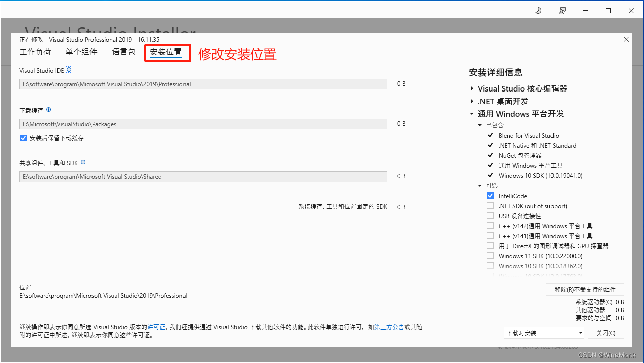The width and height of the screenshot is (644, 363).
Task: Open the 许可证 link
Action: point(156,327)
